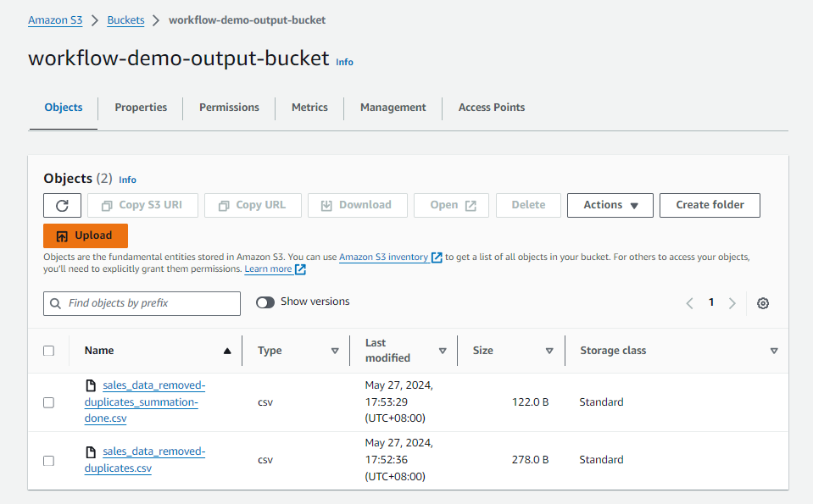This screenshot has height=504, width=813.
Task: Click workflow-demo-output-bucket breadcrumb text
Action: click(x=247, y=20)
